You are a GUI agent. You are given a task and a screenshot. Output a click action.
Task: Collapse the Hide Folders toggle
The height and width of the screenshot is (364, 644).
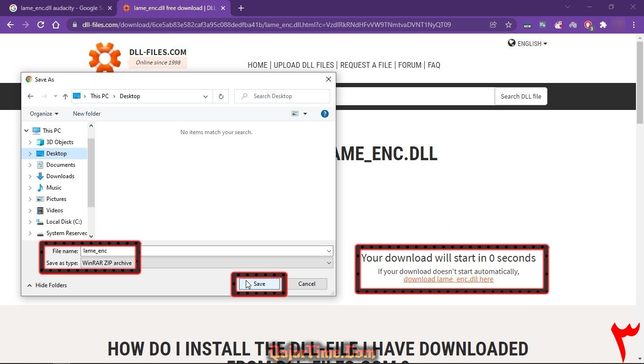pyautogui.click(x=46, y=285)
